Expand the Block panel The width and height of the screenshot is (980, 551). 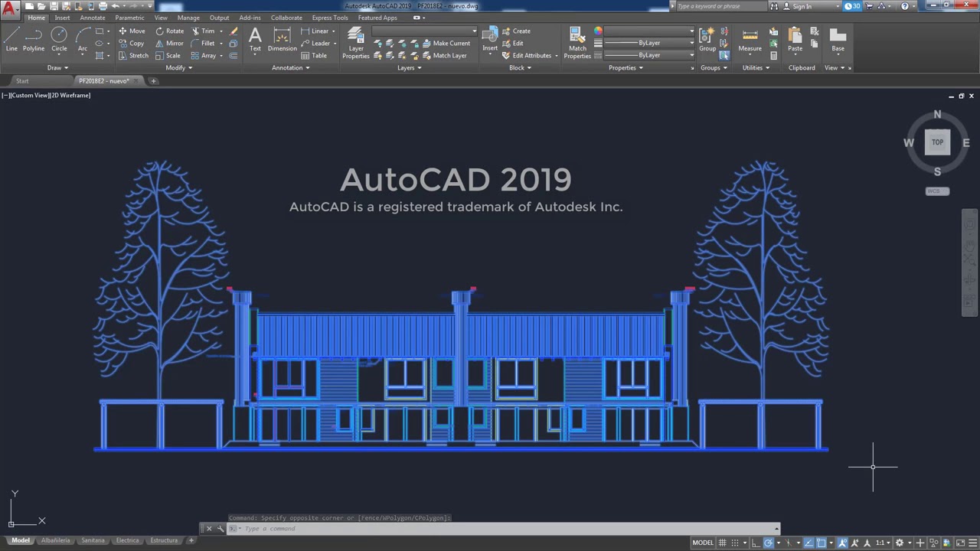tap(521, 67)
